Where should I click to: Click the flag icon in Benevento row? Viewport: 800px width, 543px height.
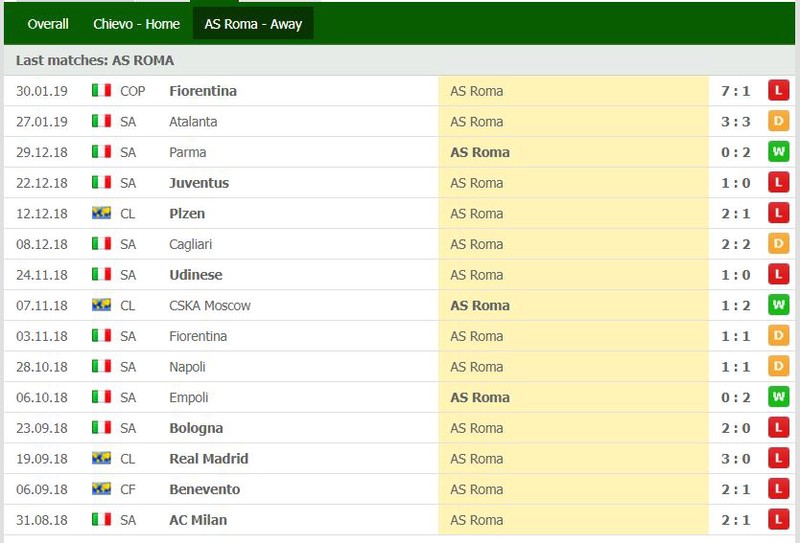[102, 488]
